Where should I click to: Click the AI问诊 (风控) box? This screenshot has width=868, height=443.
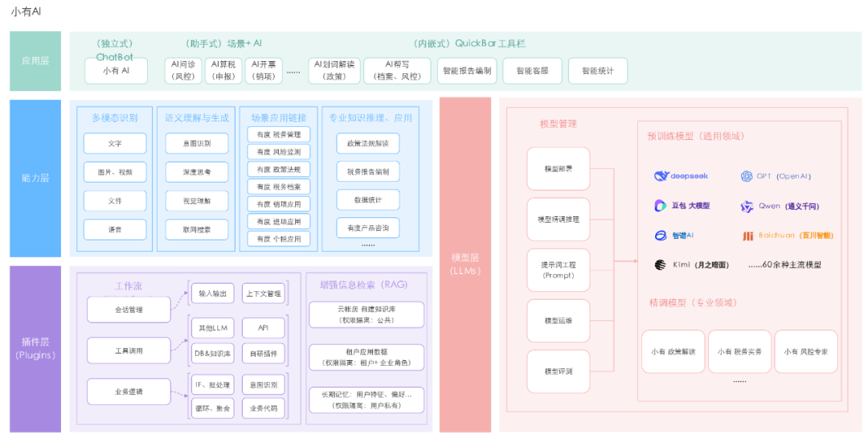183,71
